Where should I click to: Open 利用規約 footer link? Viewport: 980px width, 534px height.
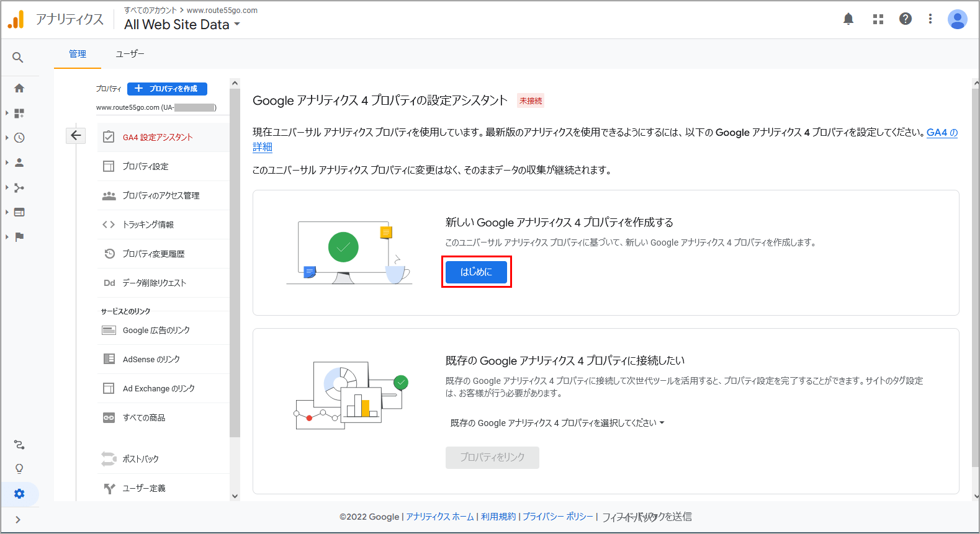click(498, 517)
